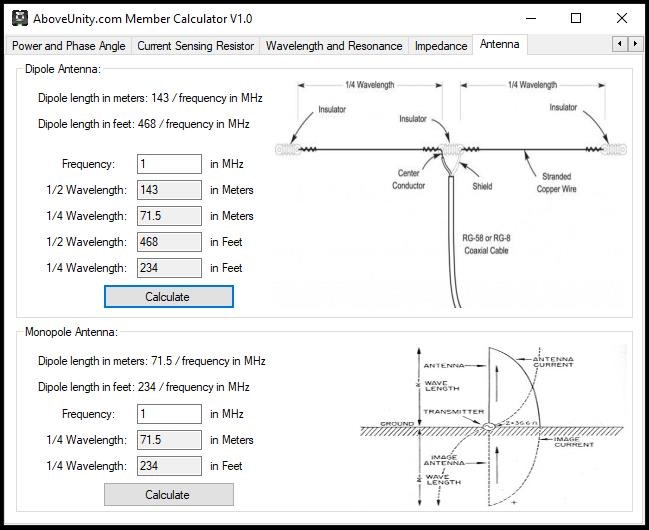The height and width of the screenshot is (530, 649).
Task: Close the calculator window
Action: [622, 18]
